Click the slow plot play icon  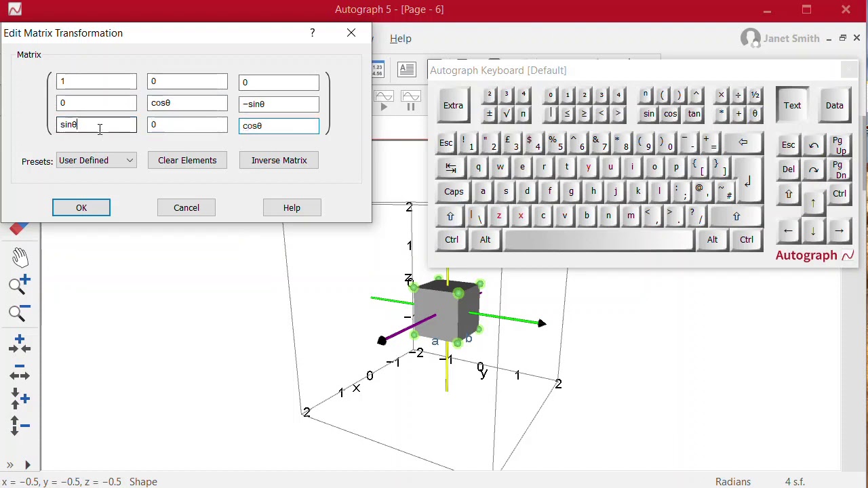[x=384, y=100]
